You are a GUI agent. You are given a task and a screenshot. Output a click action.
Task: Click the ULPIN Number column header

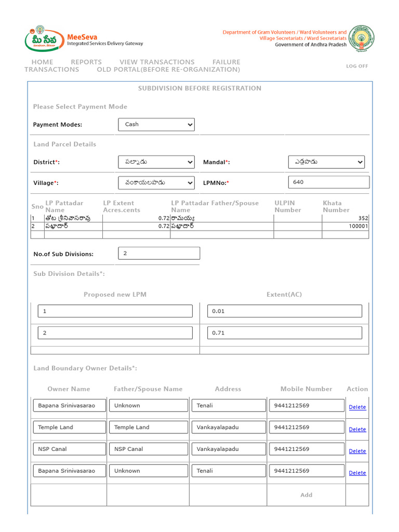tap(288, 206)
